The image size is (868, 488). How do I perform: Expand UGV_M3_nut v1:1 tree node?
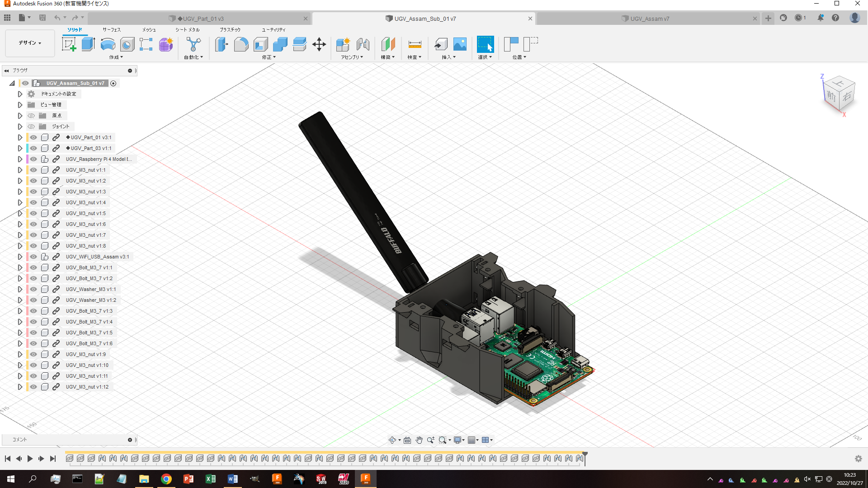pyautogui.click(x=20, y=170)
